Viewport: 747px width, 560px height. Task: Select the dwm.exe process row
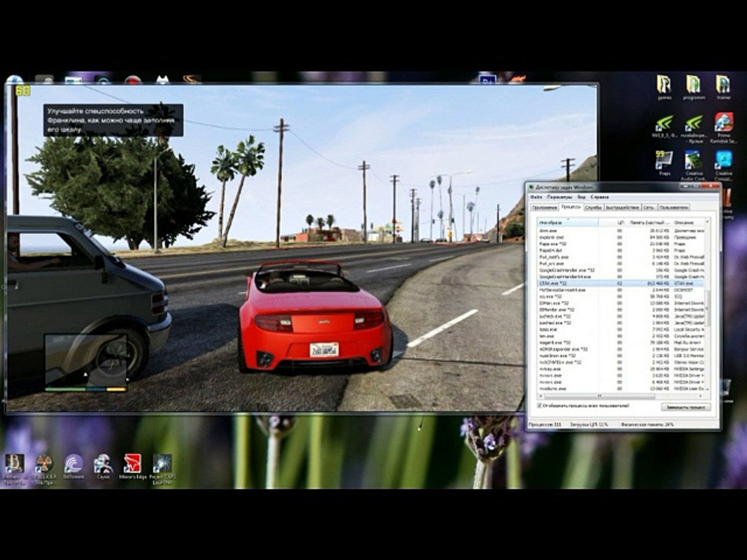621,231
